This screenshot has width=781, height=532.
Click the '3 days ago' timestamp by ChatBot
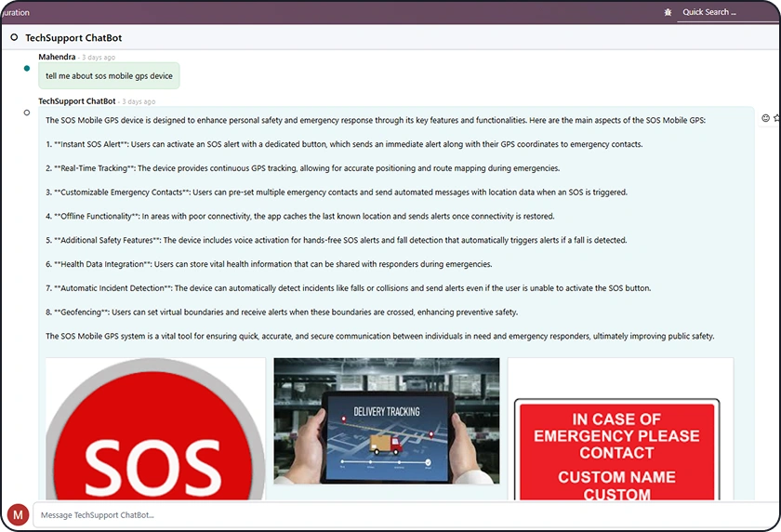click(139, 101)
